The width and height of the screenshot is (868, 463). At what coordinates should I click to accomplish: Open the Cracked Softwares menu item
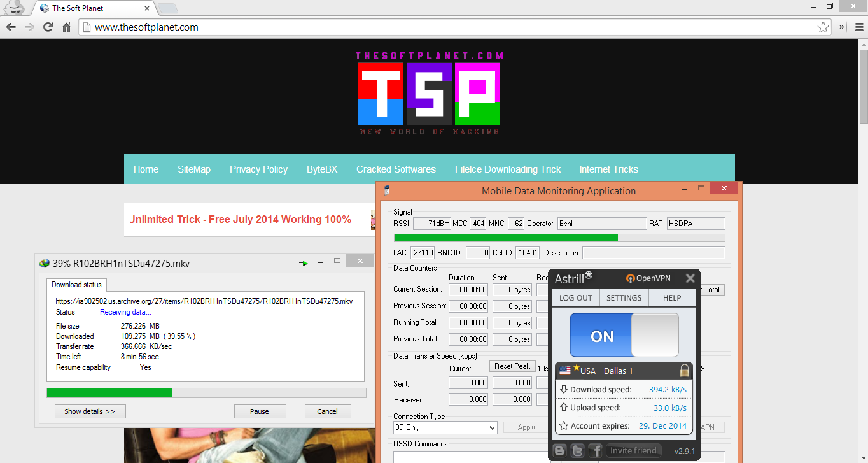pos(396,169)
